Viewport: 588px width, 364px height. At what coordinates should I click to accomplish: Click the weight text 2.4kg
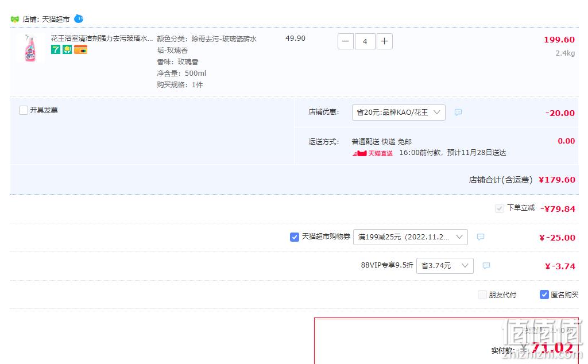(x=565, y=53)
